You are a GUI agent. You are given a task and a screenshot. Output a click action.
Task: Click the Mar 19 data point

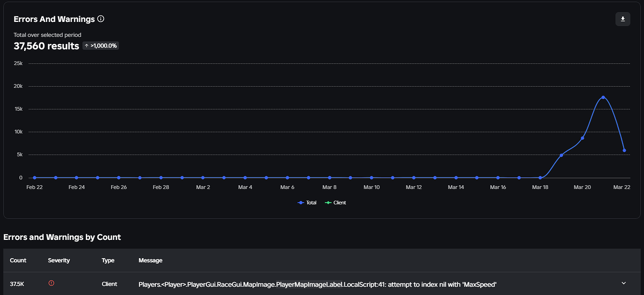[x=561, y=155]
